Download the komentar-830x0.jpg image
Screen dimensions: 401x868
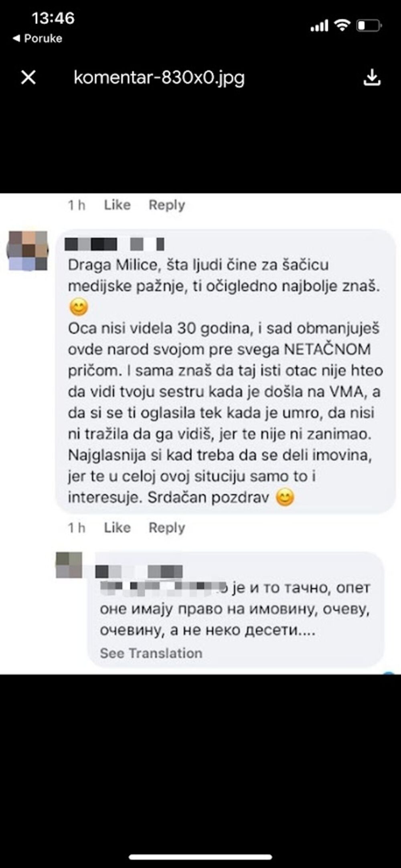point(372,77)
